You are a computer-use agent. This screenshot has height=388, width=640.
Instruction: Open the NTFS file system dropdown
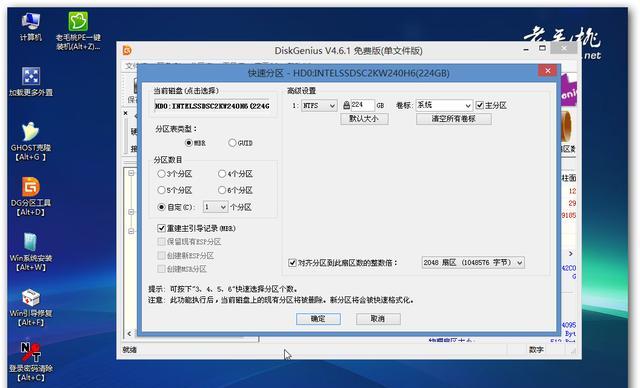(319, 106)
